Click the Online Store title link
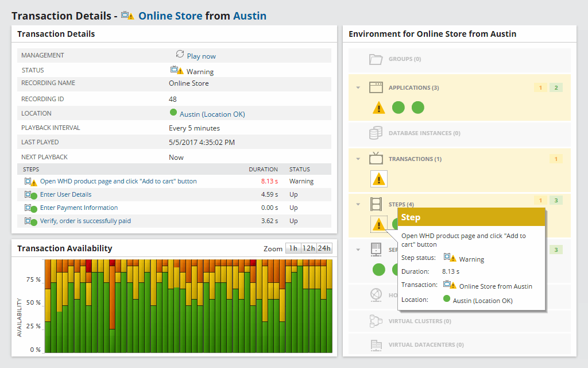Viewport: 588px width, 368px height. pos(170,16)
